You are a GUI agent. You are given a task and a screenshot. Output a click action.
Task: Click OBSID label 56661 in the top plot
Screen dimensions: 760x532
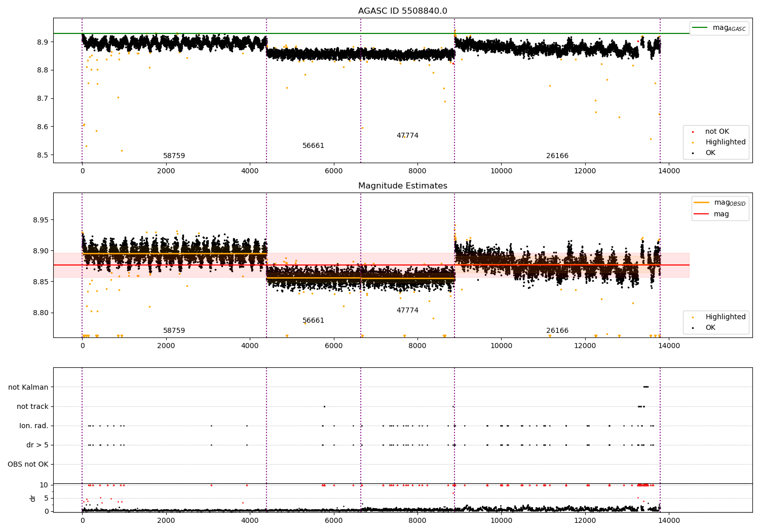(313, 146)
